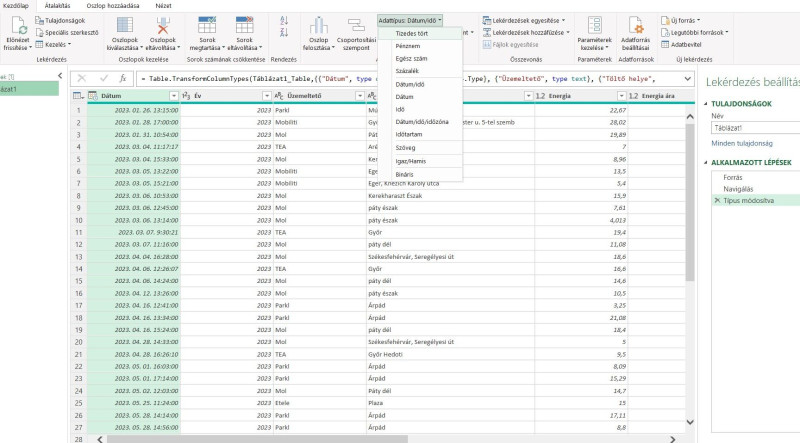Click the Minden tulajdonság link
800x443 pixels.
[x=742, y=143]
